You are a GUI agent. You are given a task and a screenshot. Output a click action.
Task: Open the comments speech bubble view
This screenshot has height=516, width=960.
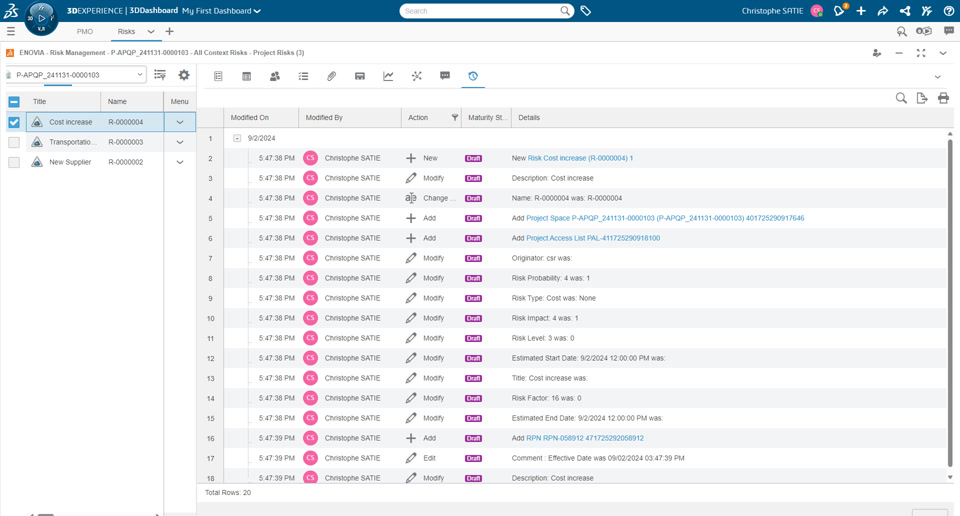(x=445, y=76)
